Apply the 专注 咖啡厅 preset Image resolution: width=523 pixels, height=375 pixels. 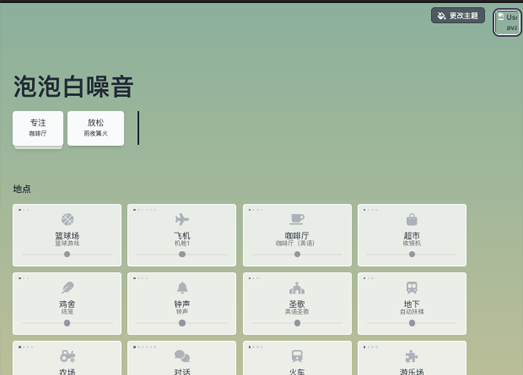point(38,128)
